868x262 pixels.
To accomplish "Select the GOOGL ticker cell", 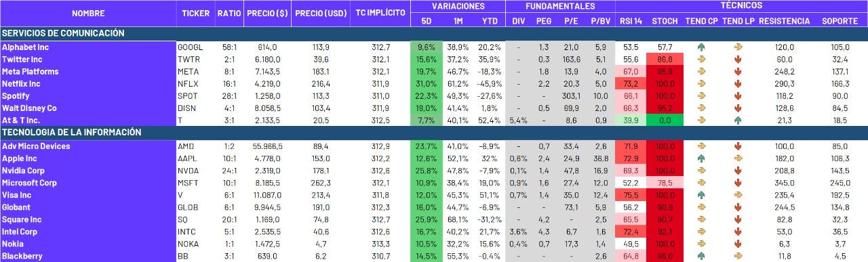I will click(x=196, y=47).
